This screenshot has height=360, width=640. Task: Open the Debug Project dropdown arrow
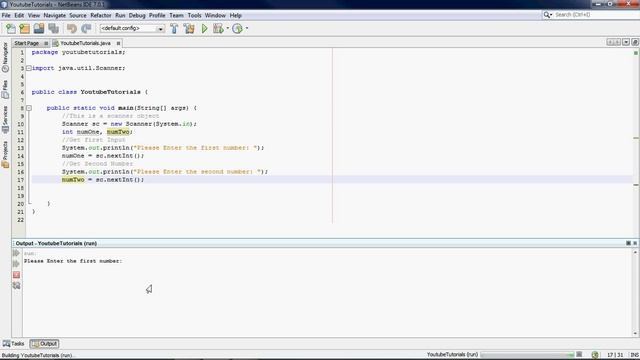pos(227,29)
